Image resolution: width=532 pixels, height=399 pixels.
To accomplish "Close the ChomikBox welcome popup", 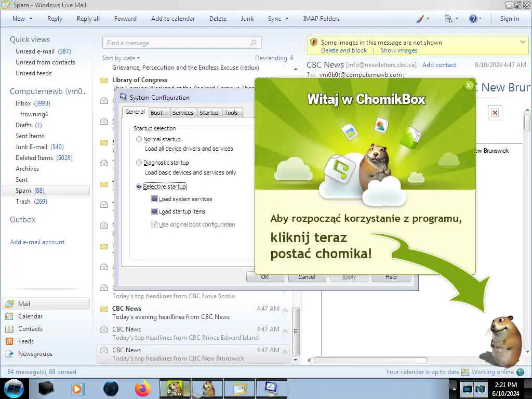I will 469,86.
